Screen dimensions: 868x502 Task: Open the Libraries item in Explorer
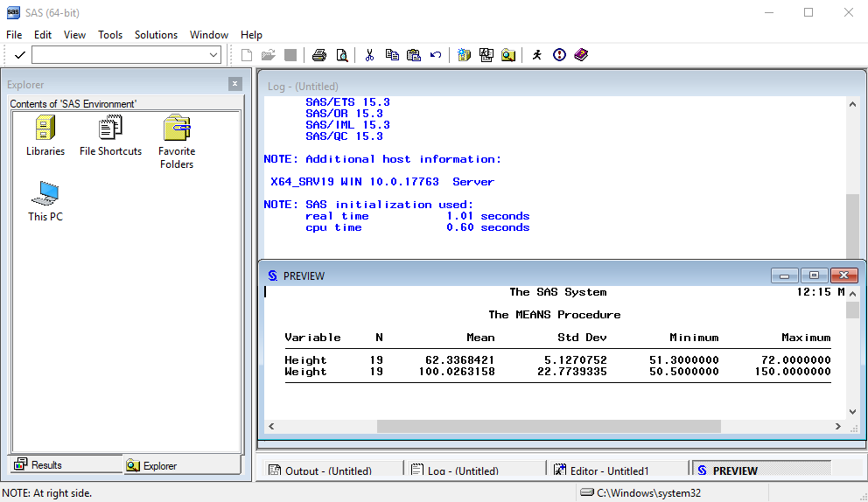coord(45,136)
